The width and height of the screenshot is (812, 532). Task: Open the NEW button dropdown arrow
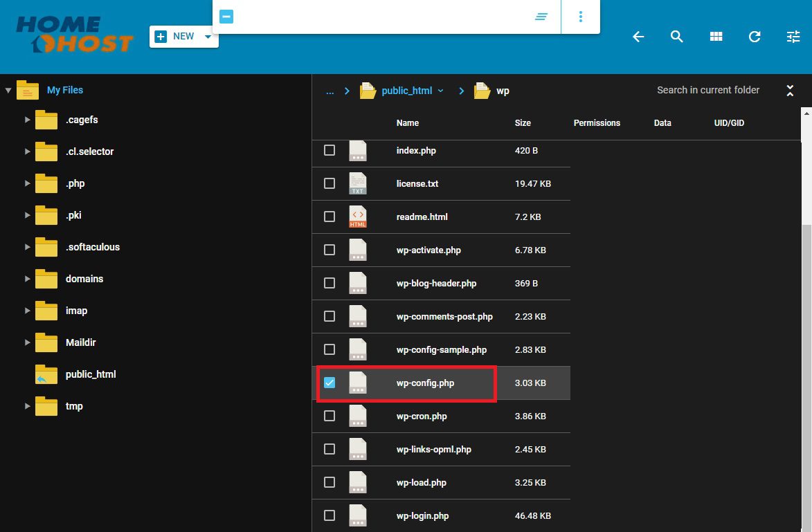pyautogui.click(x=208, y=37)
